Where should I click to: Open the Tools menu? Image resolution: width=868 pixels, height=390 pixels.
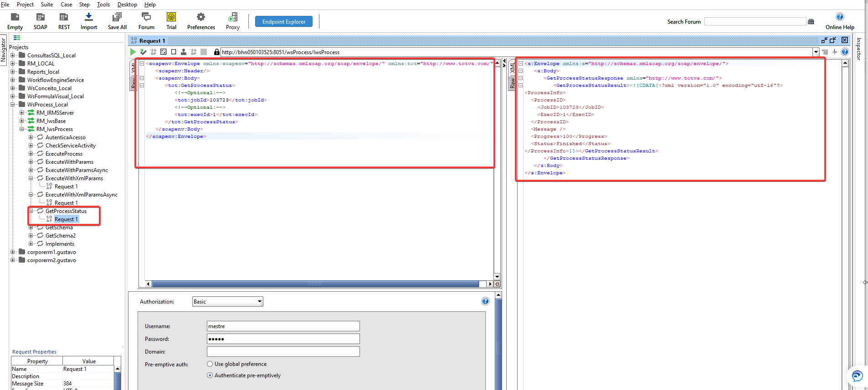[x=103, y=5]
